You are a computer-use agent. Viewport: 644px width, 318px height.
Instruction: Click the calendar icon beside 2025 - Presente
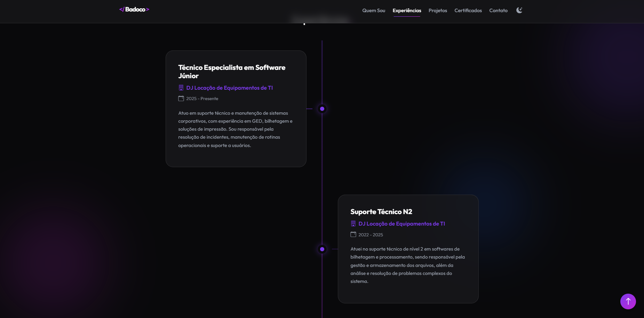tap(181, 98)
